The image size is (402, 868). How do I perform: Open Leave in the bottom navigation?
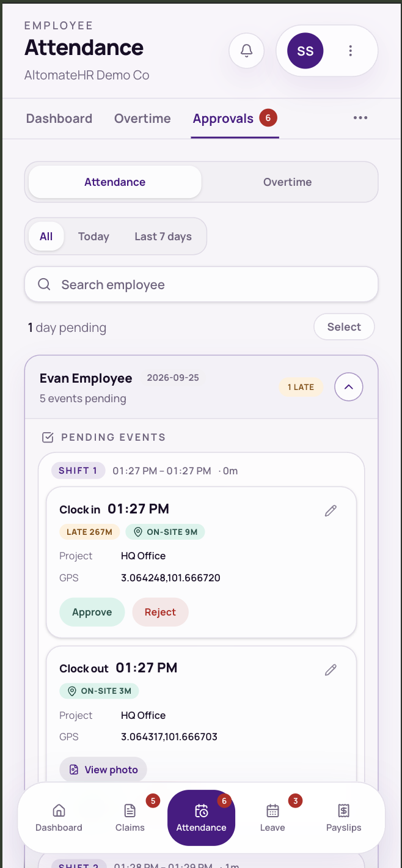272,818
